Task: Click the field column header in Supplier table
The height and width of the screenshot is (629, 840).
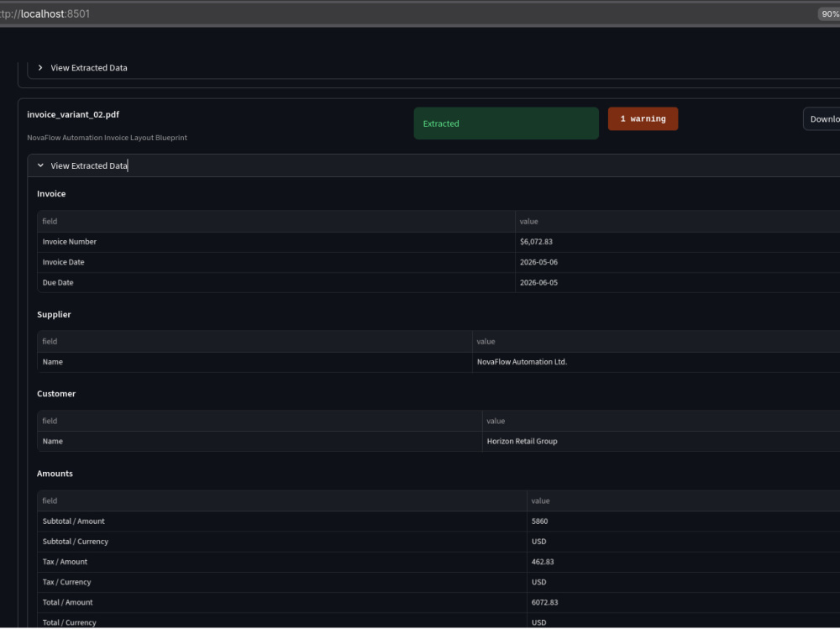Action: pyautogui.click(x=255, y=341)
